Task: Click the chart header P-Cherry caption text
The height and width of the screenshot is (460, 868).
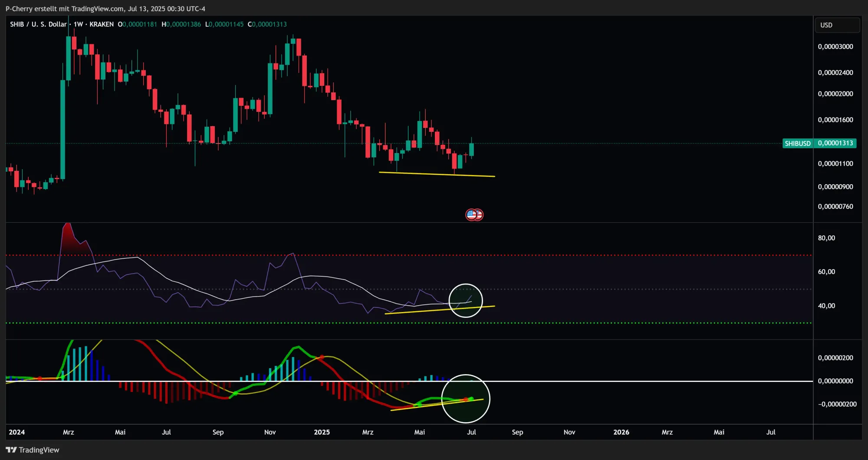Action: 105,9
